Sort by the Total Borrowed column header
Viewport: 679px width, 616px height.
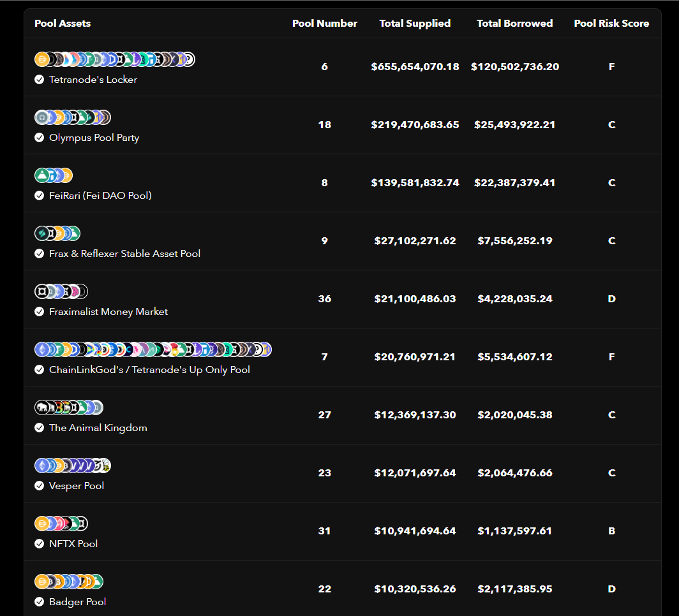pos(514,24)
